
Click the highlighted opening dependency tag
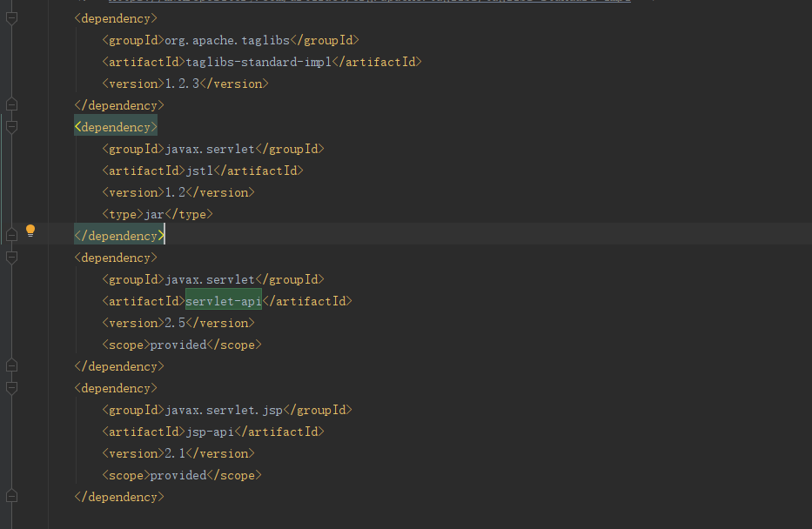click(x=116, y=126)
